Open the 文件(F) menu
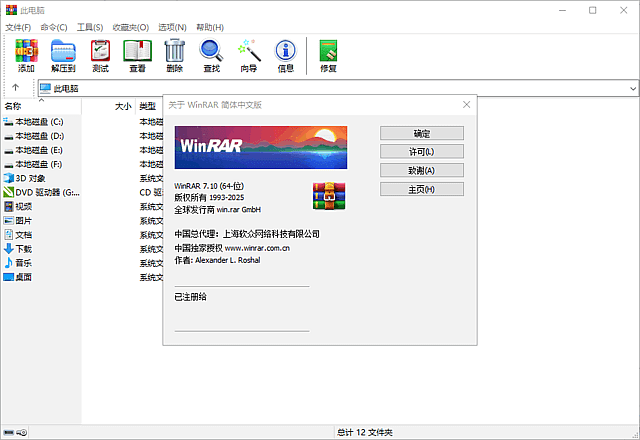This screenshot has width=640, height=440. click(x=18, y=26)
